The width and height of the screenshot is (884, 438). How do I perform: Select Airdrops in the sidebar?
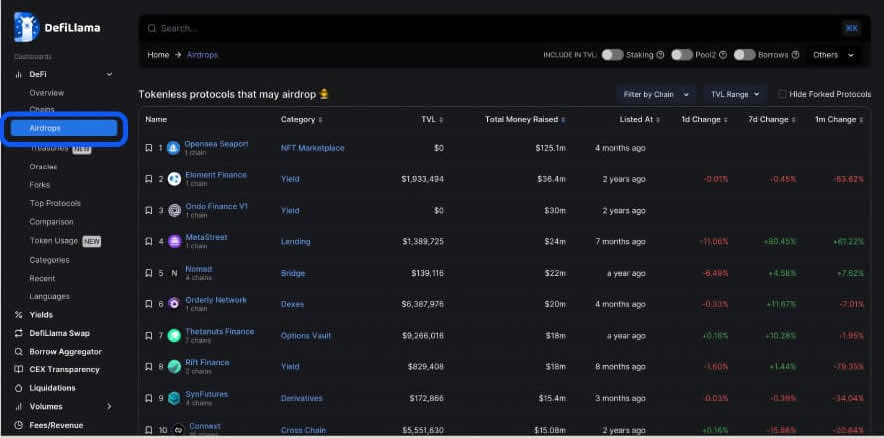64,129
